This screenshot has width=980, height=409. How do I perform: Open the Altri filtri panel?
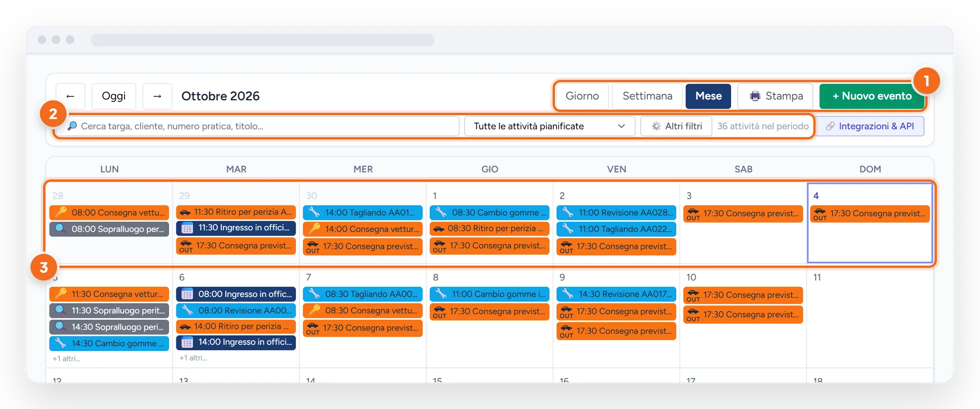pyautogui.click(x=676, y=126)
